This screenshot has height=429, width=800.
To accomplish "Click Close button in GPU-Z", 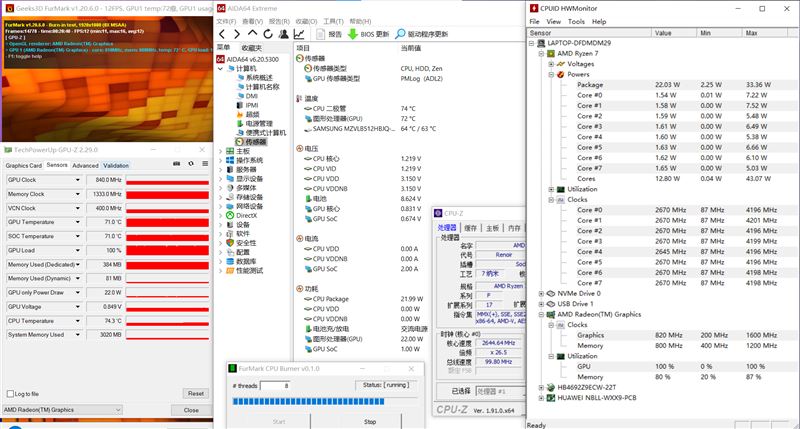I will click(x=191, y=410).
